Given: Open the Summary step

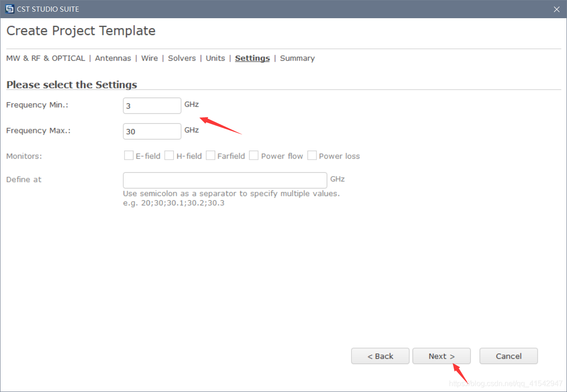Looking at the screenshot, I should pos(297,58).
